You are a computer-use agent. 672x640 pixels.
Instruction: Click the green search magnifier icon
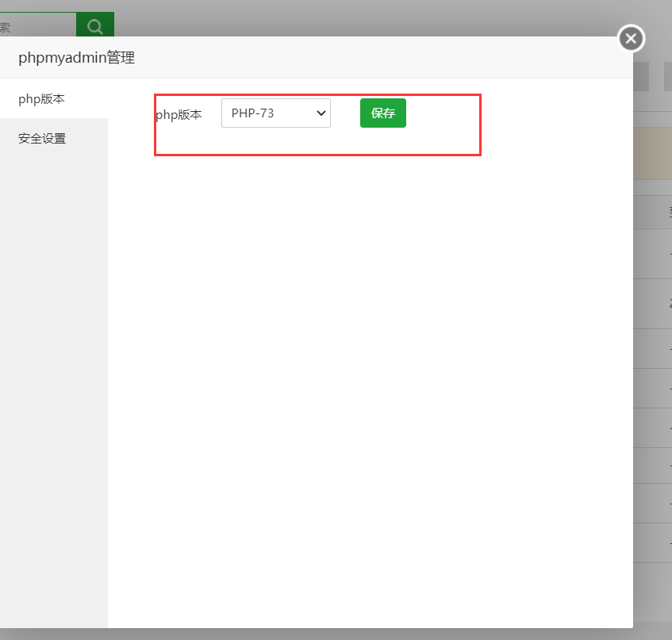coord(94,26)
